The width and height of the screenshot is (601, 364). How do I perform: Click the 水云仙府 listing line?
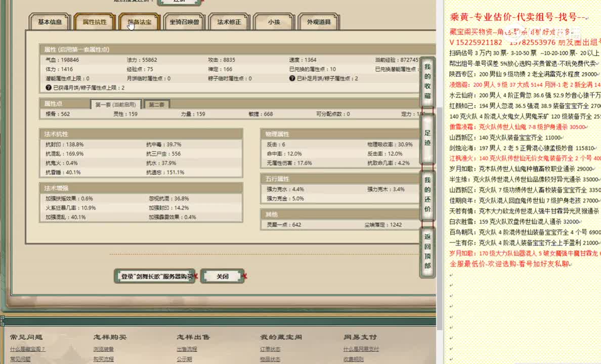click(525, 95)
